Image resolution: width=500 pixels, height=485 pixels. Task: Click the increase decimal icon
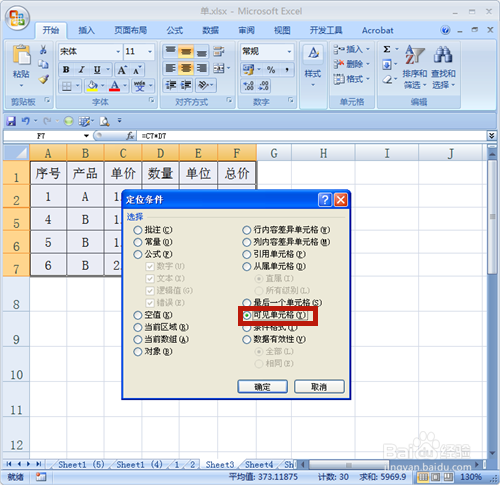[x=249, y=86]
